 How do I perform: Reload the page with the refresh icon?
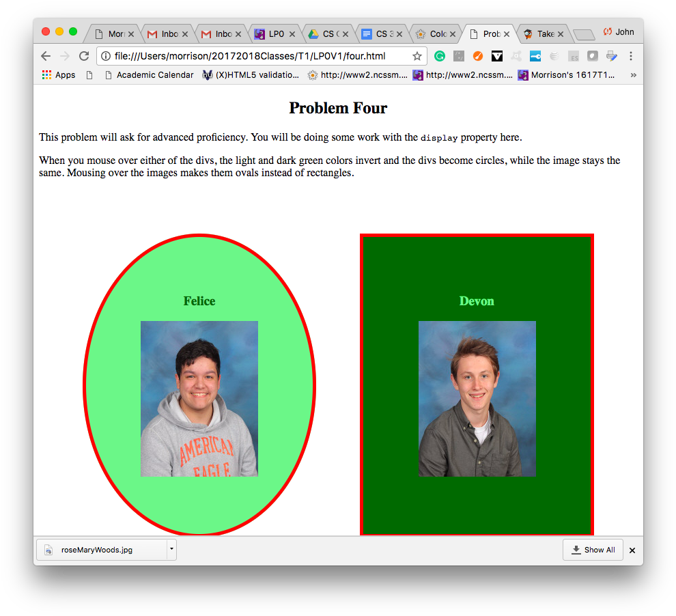(x=84, y=56)
